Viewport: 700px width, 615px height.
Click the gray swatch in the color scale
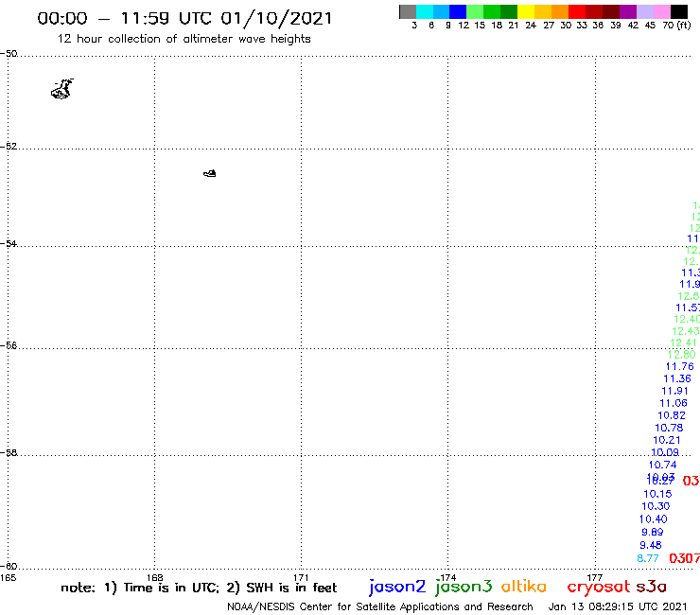pos(408,11)
